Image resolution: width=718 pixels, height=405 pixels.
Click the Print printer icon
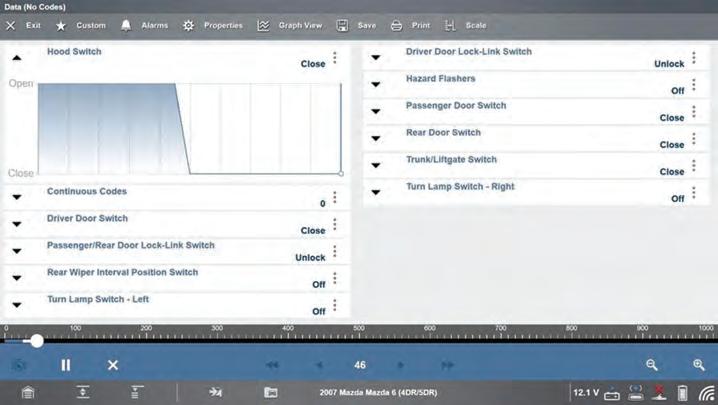[x=396, y=26]
